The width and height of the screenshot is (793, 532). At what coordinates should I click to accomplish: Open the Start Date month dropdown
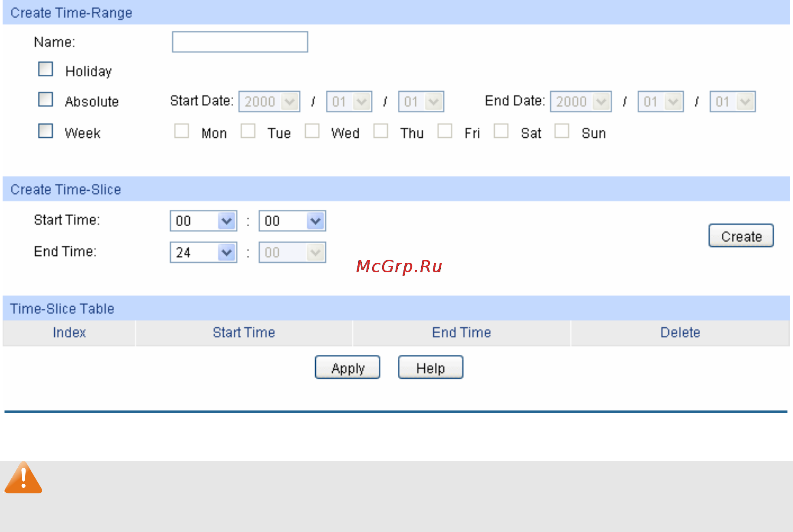click(x=349, y=102)
